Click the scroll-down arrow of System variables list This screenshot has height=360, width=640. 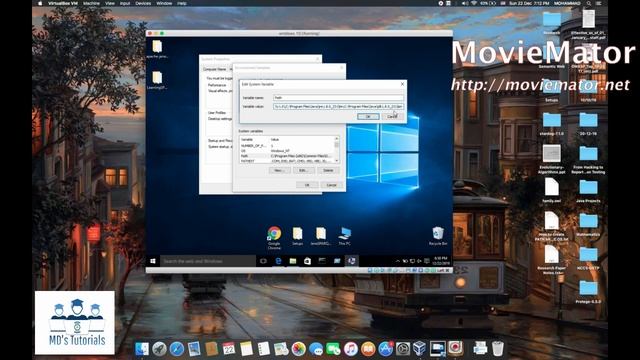(x=337, y=161)
